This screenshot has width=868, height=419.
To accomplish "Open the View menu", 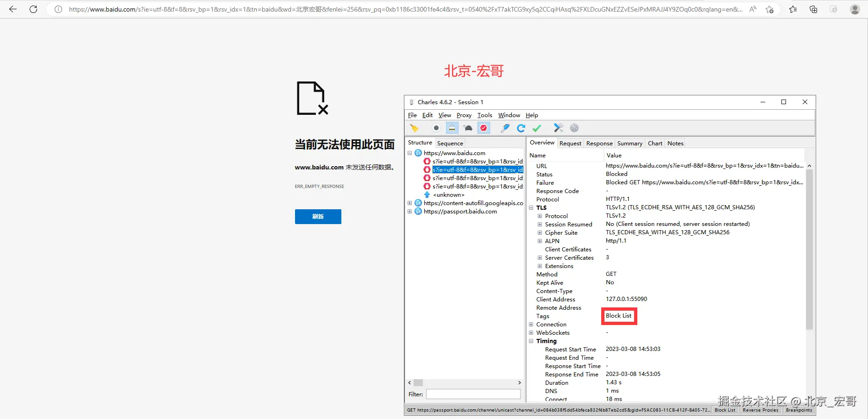I will point(445,115).
